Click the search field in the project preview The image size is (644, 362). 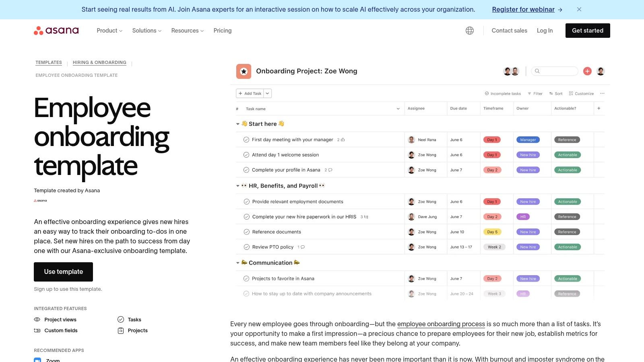(555, 71)
